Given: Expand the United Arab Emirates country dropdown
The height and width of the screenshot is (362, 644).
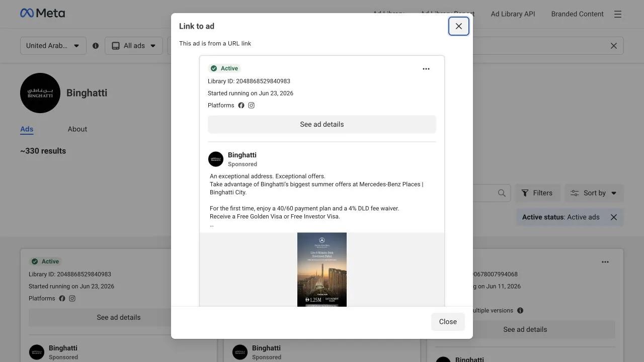Looking at the screenshot, I should point(53,46).
